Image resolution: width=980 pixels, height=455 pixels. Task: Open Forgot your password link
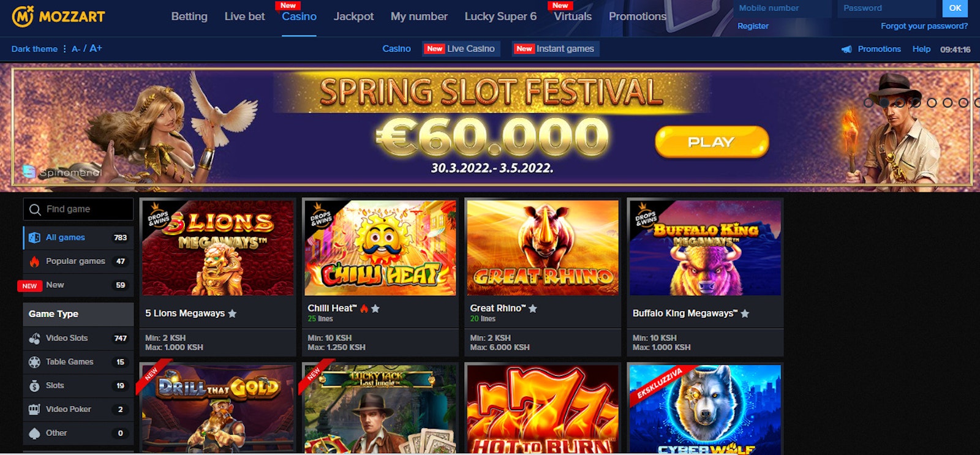coord(924,26)
